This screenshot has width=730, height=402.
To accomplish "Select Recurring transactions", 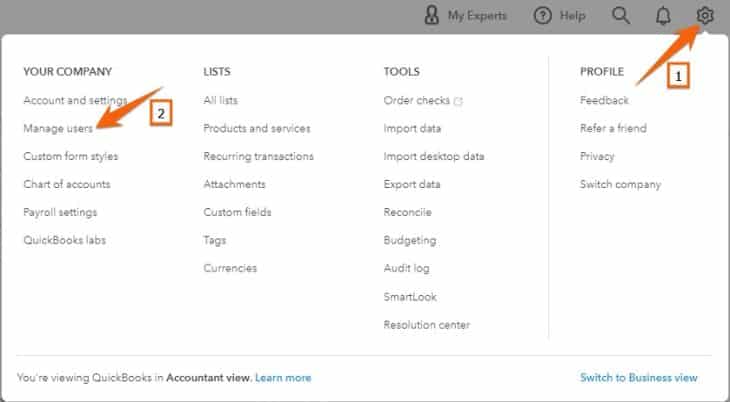I will [x=258, y=156].
